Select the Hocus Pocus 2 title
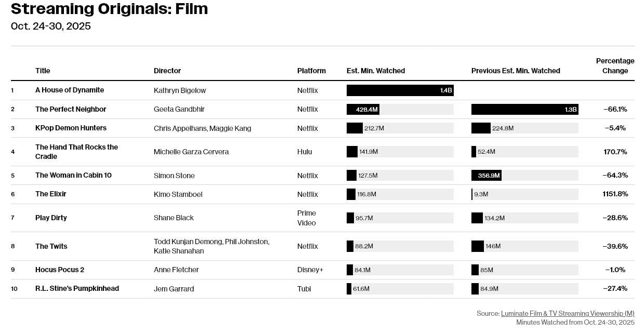Screen dimensions: 644x334 point(60,270)
